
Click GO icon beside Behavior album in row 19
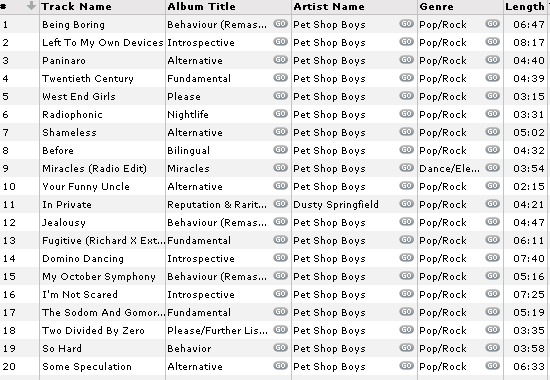point(281,348)
